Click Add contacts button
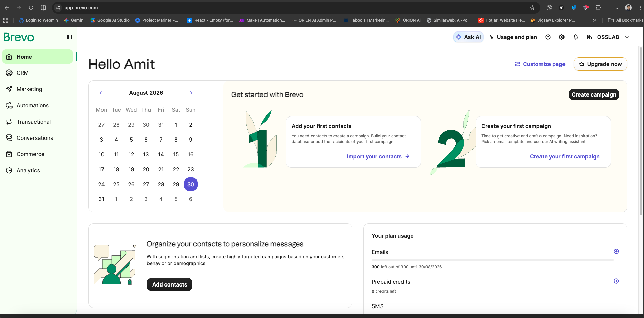Screen dimensions: 644x318 click(x=169, y=284)
